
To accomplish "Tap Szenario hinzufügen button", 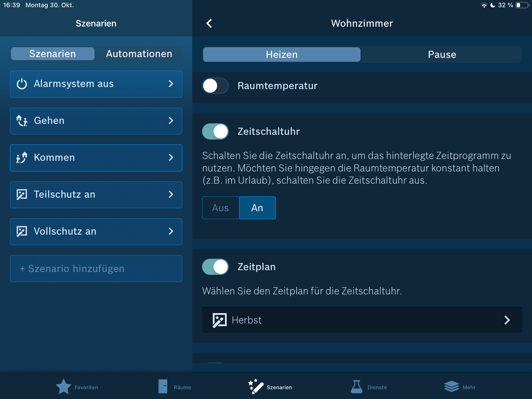I will coord(96,269).
